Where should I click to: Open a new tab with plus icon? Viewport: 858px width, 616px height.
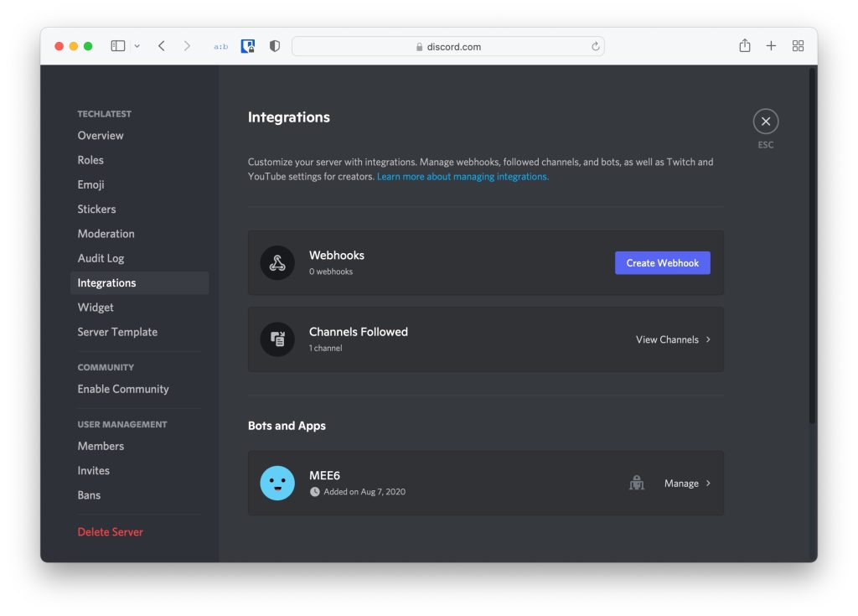pyautogui.click(x=771, y=46)
